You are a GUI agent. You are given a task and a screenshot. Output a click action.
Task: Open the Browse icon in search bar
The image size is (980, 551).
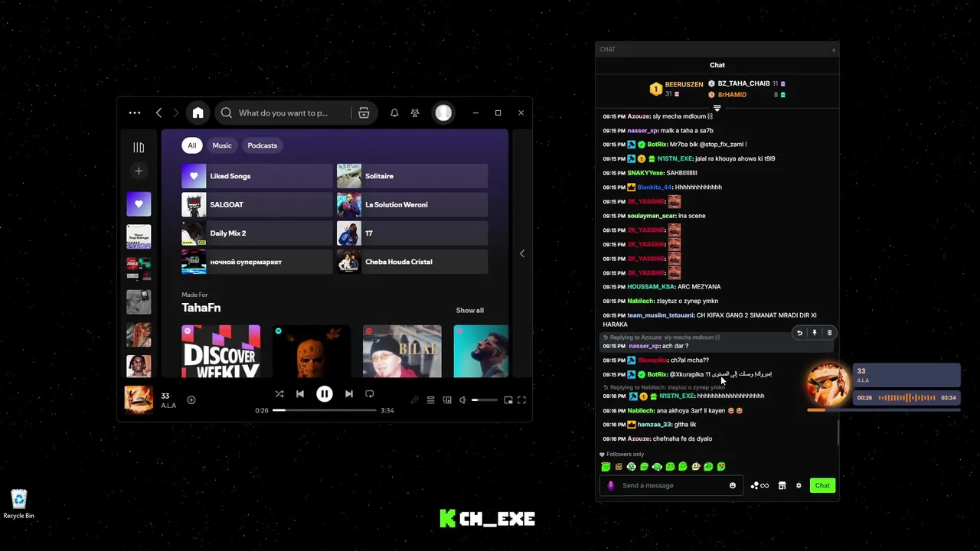pos(364,113)
